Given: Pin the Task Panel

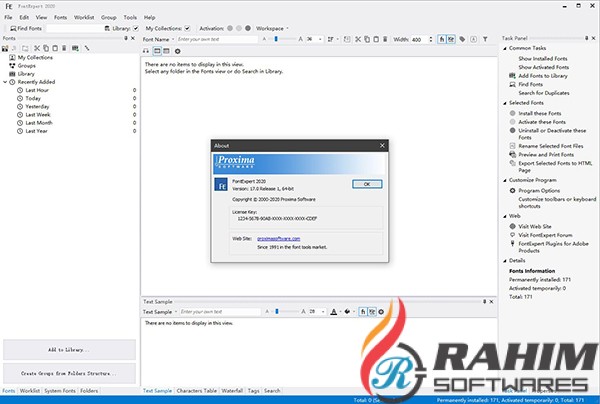Looking at the screenshot, I should click(x=586, y=38).
